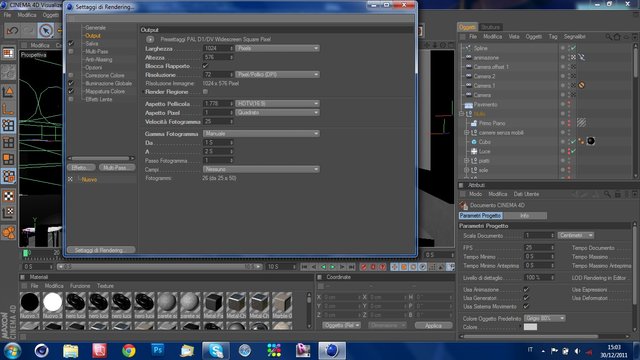The width and height of the screenshot is (640, 360).
Task: Click the Skype taskbar icon
Action: tap(216, 350)
